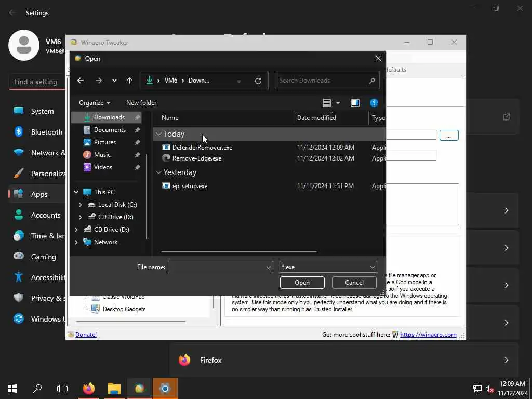Image resolution: width=532 pixels, height=399 pixels.
Task: Click the browse '...' button in Winaero Tweaker
Action: pos(449,136)
